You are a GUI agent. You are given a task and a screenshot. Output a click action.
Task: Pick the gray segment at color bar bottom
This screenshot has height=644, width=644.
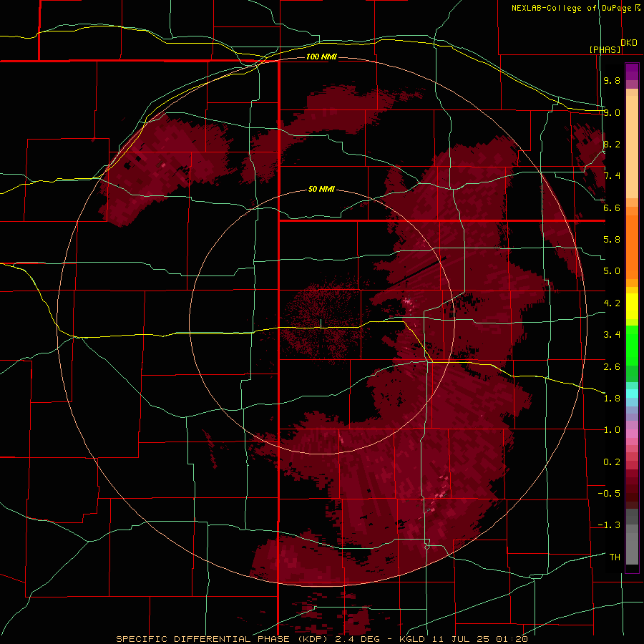tap(632, 548)
